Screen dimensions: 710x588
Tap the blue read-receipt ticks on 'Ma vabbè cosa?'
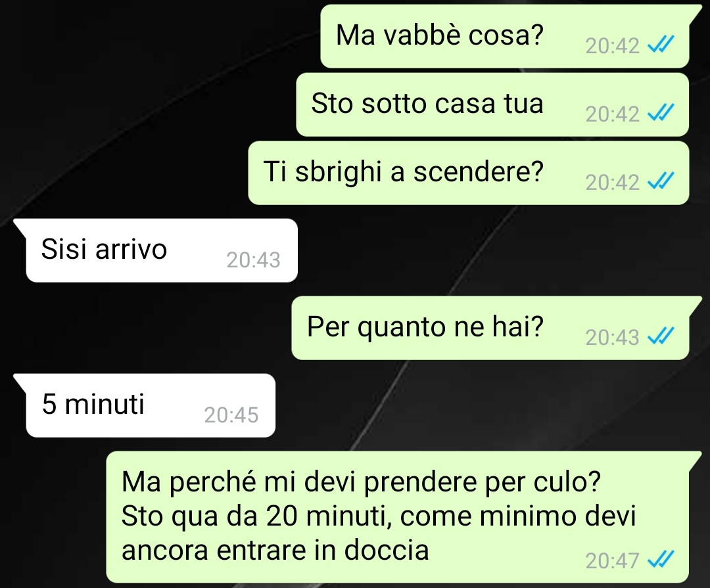(661, 45)
